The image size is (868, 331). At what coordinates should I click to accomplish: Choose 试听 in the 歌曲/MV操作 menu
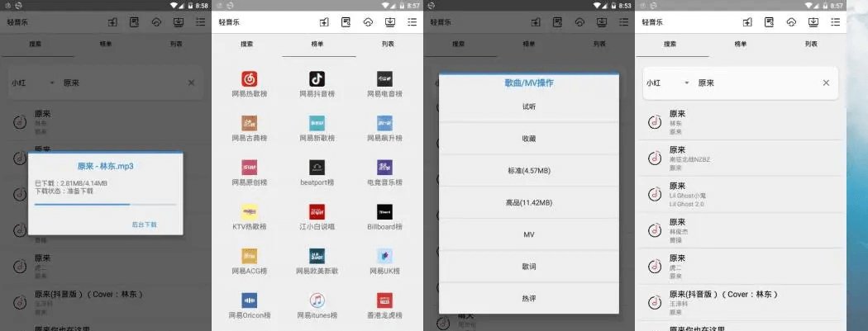[529, 106]
